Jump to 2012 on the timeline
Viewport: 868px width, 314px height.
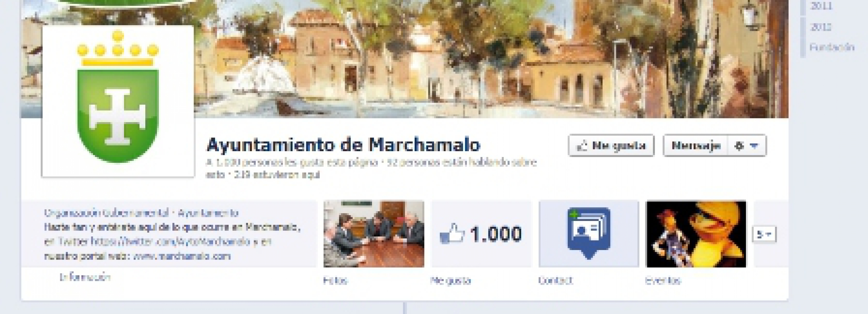(x=821, y=27)
